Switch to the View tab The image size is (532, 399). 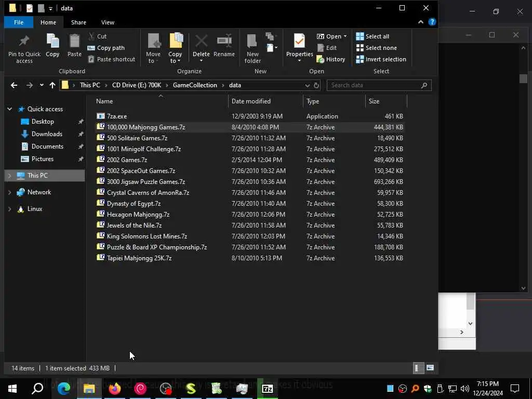click(x=108, y=22)
